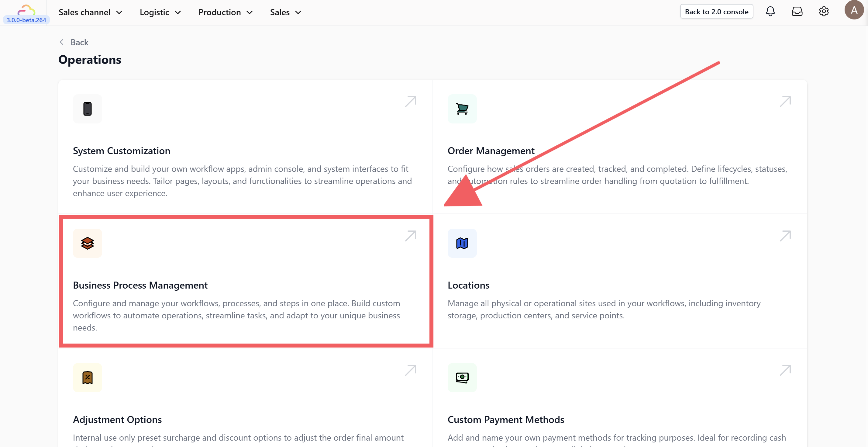The image size is (868, 447).
Task: Click the Locations map icon
Action: coord(462,243)
